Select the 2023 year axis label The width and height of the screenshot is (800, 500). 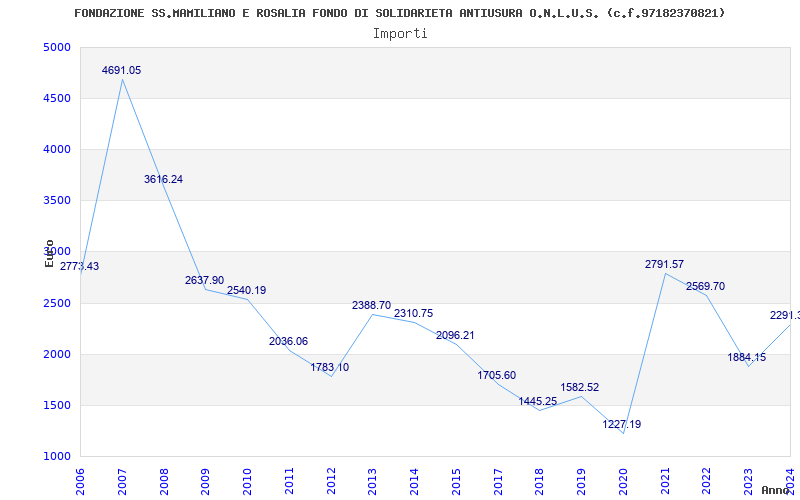[749, 481]
